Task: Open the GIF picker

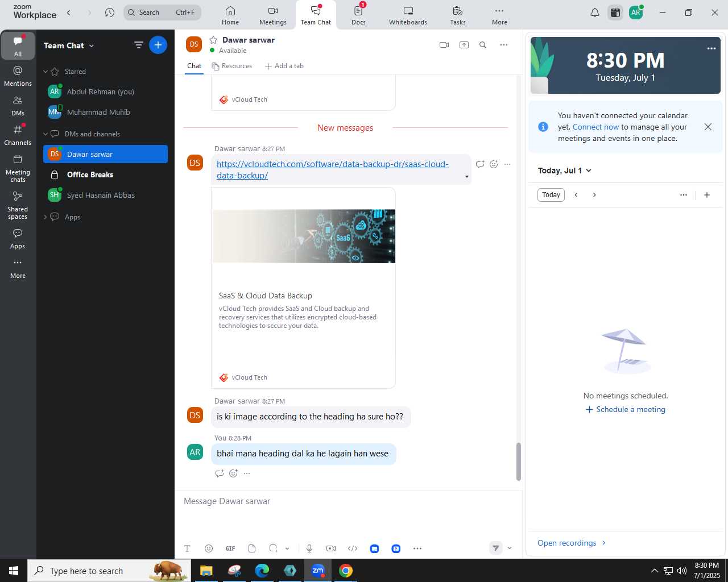Action: 230,548
